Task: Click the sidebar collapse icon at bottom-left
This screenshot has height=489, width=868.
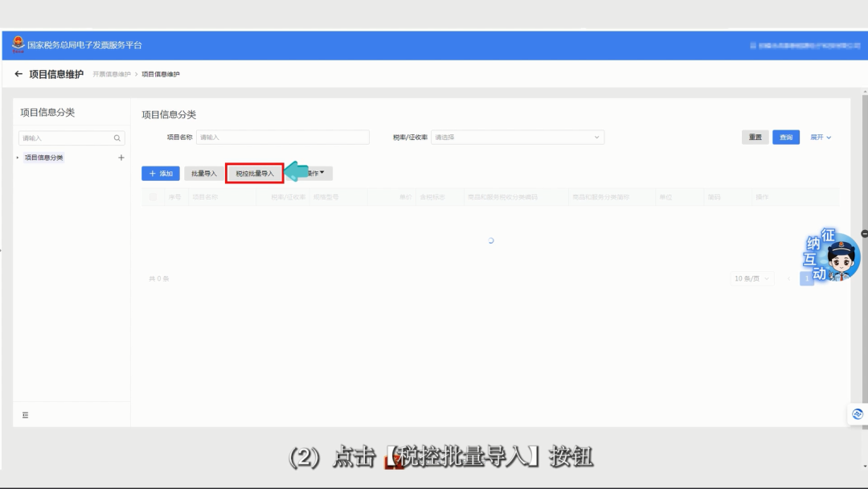Action: [25, 415]
